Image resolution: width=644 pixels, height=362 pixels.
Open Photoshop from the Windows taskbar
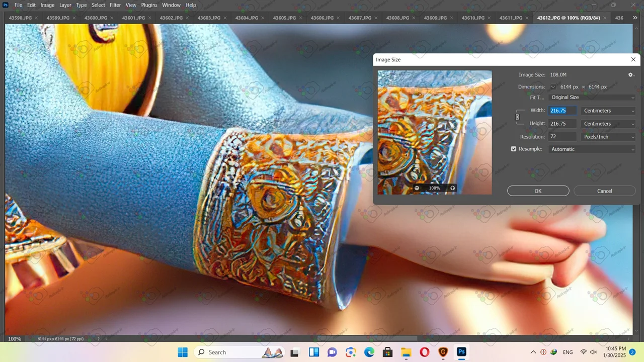tap(461, 352)
